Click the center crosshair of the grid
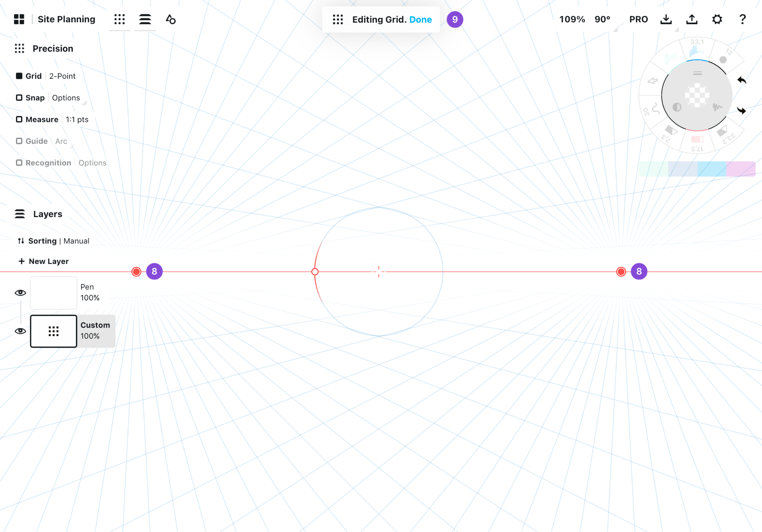Screen dimensions: 762x532 [379, 272]
